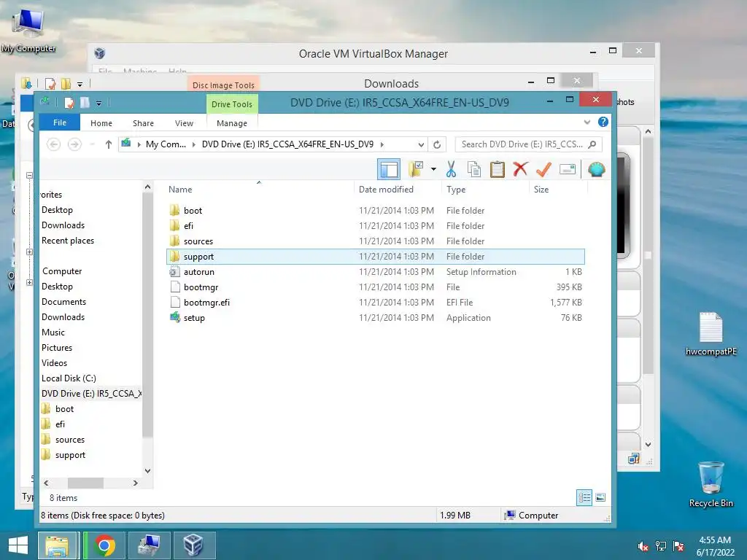Click the Rename label icon in toolbar
The height and width of the screenshot is (560, 747).
coord(568,169)
